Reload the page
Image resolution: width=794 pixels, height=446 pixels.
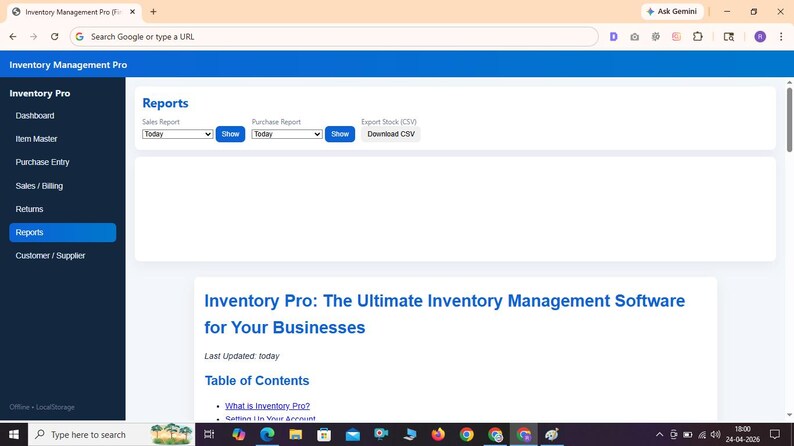point(55,36)
